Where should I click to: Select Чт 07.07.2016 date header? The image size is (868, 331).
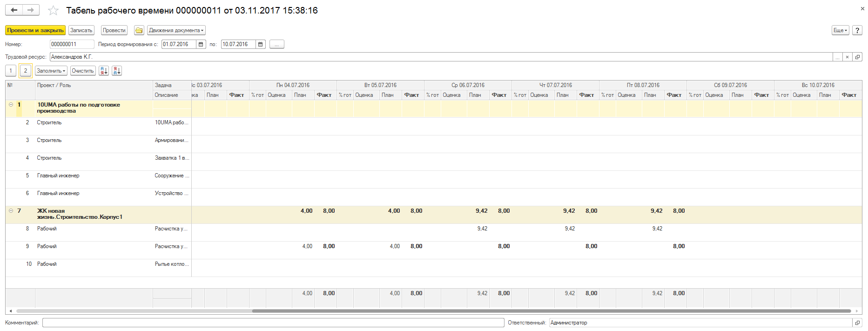(x=555, y=85)
